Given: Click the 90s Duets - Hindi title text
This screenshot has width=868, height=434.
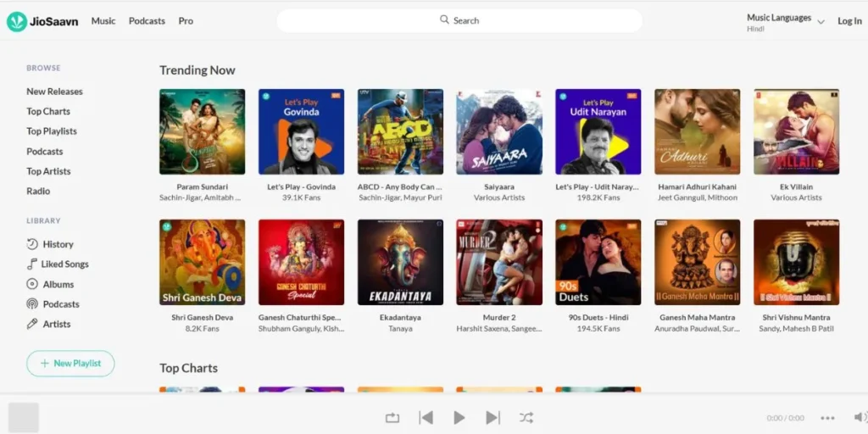Looking at the screenshot, I should tap(598, 318).
